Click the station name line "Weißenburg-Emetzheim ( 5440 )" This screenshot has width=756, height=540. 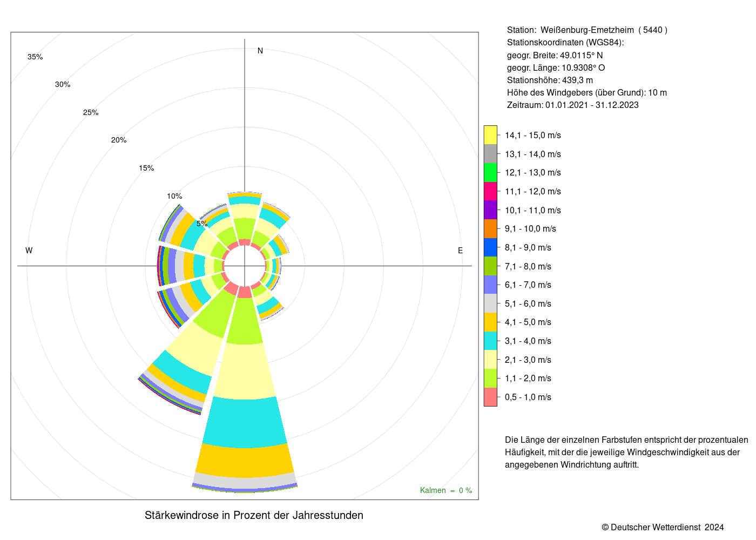(604, 30)
